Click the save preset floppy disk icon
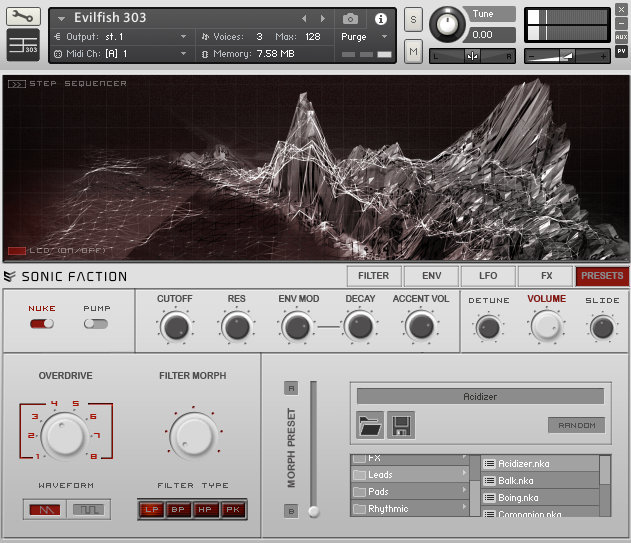The height and width of the screenshot is (543, 631). coord(400,426)
